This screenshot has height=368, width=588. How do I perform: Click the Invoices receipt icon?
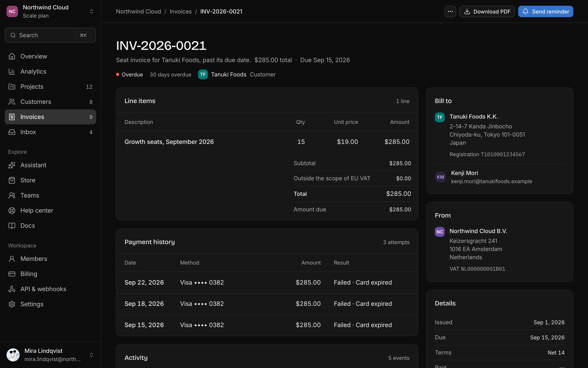[x=12, y=117]
